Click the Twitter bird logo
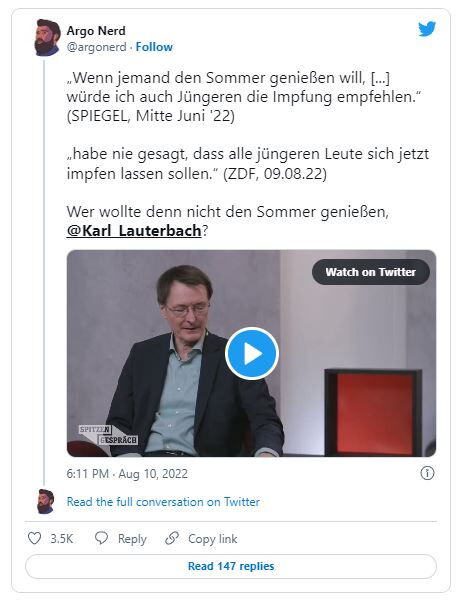 point(427,29)
